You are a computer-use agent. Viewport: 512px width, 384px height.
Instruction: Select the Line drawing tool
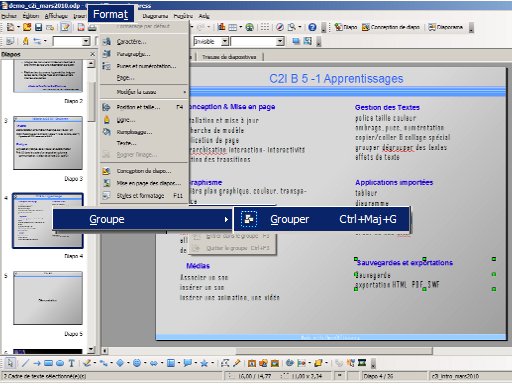[x=25, y=363]
